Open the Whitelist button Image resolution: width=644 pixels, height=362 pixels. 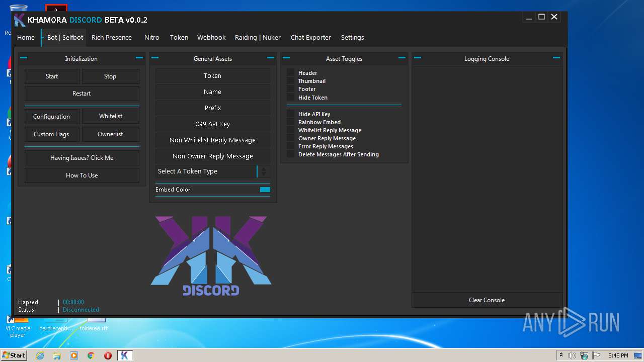point(111,116)
